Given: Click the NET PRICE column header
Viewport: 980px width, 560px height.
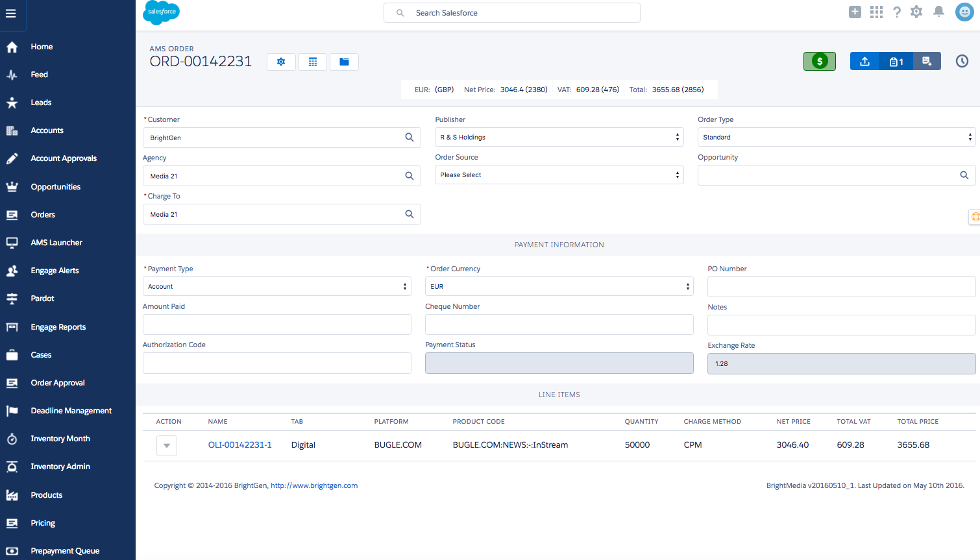Looking at the screenshot, I should coord(793,422).
